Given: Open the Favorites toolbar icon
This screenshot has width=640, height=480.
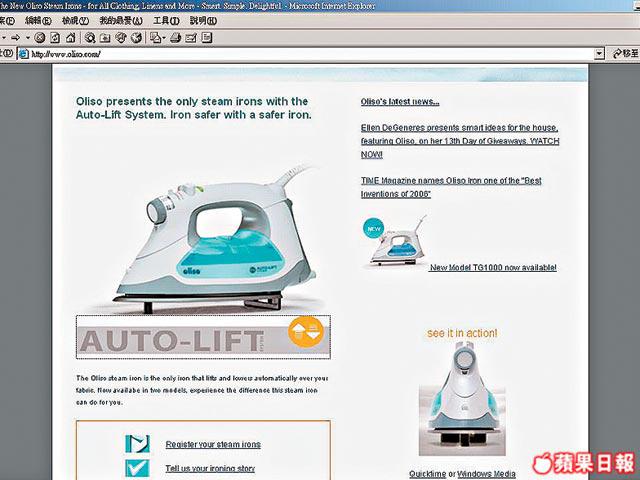Looking at the screenshot, I should tap(105, 37).
